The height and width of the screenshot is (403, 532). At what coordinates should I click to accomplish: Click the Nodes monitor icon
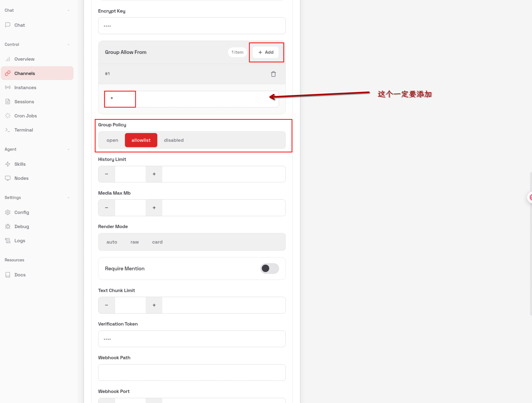point(8,178)
